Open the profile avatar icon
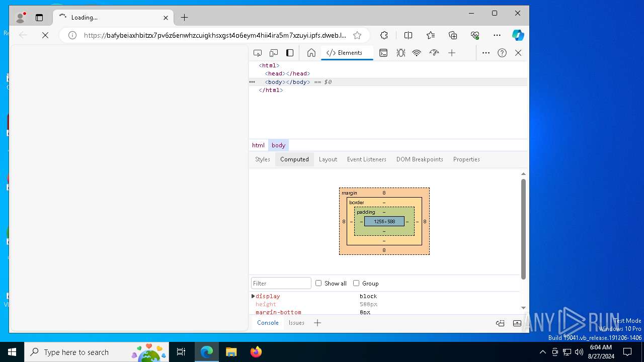Screen dimensions: 644x362 [21, 18]
